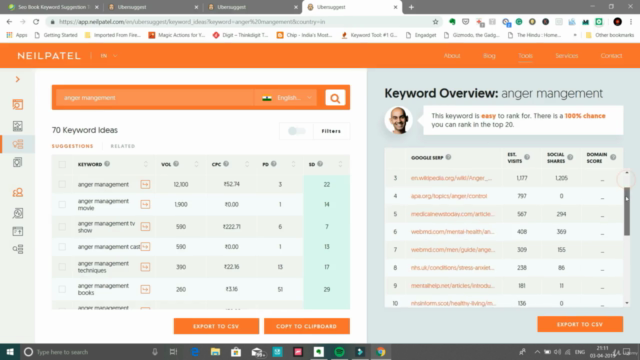Expand the left sidebar using the arrow
The image size is (640, 360).
tap(18, 79)
